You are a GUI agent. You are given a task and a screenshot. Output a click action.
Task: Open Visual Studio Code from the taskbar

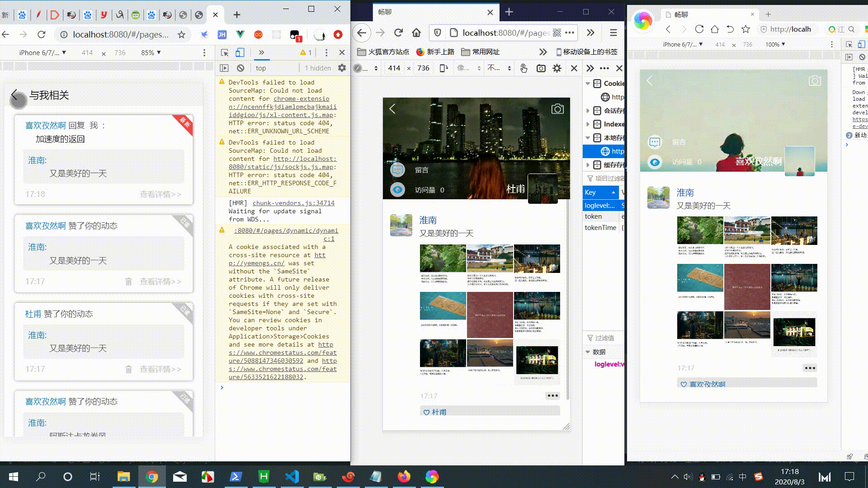pos(292,476)
